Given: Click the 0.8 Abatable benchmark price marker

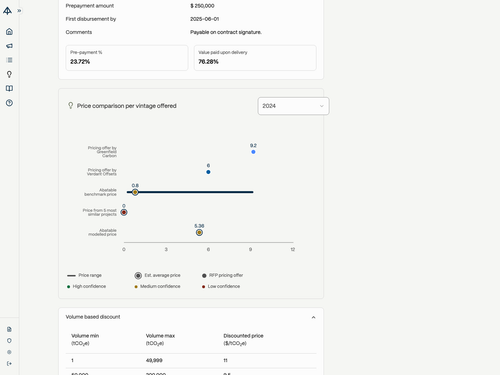Looking at the screenshot, I should coord(135,192).
